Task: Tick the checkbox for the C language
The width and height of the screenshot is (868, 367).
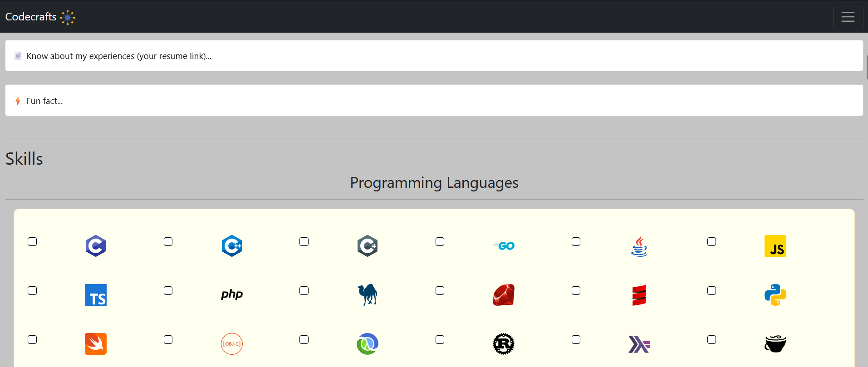Action: [x=32, y=241]
